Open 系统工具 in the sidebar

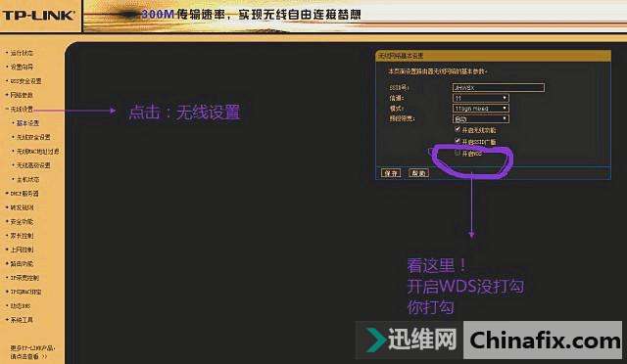[22, 320]
